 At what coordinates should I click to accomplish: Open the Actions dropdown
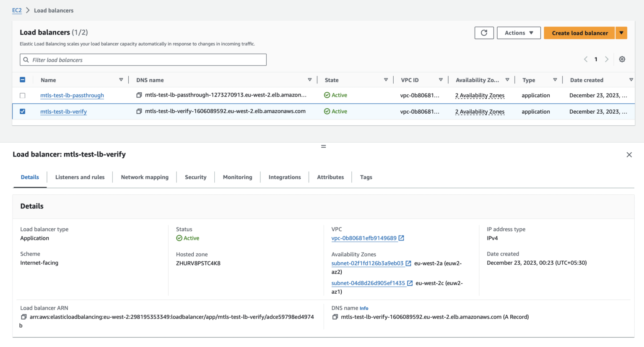519,33
